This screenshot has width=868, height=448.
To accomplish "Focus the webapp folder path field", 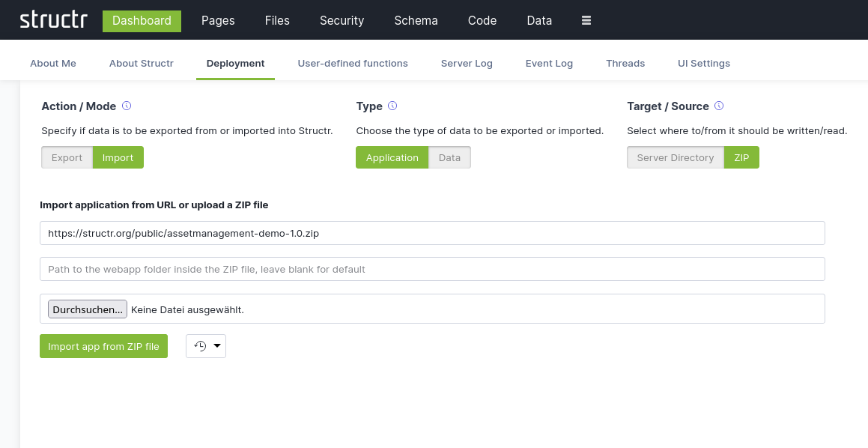I will click(x=432, y=269).
